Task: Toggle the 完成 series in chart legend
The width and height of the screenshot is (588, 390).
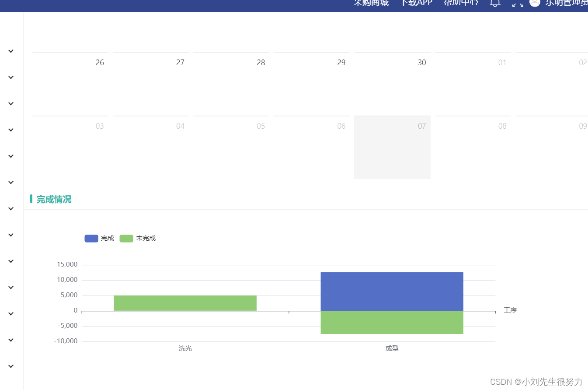Action: [x=99, y=238]
